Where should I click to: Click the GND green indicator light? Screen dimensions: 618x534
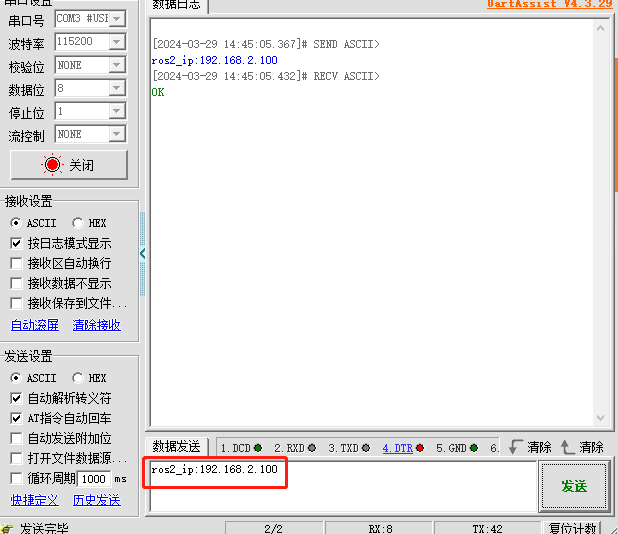pos(474,448)
